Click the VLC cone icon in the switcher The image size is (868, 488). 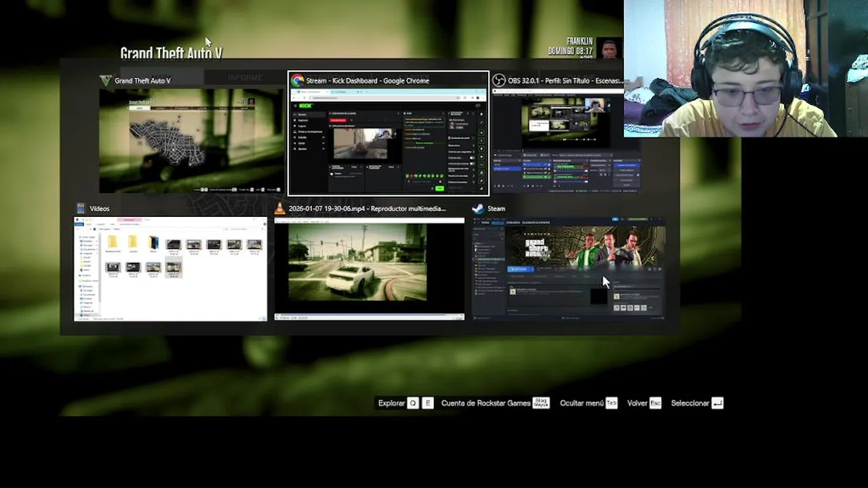click(x=279, y=209)
